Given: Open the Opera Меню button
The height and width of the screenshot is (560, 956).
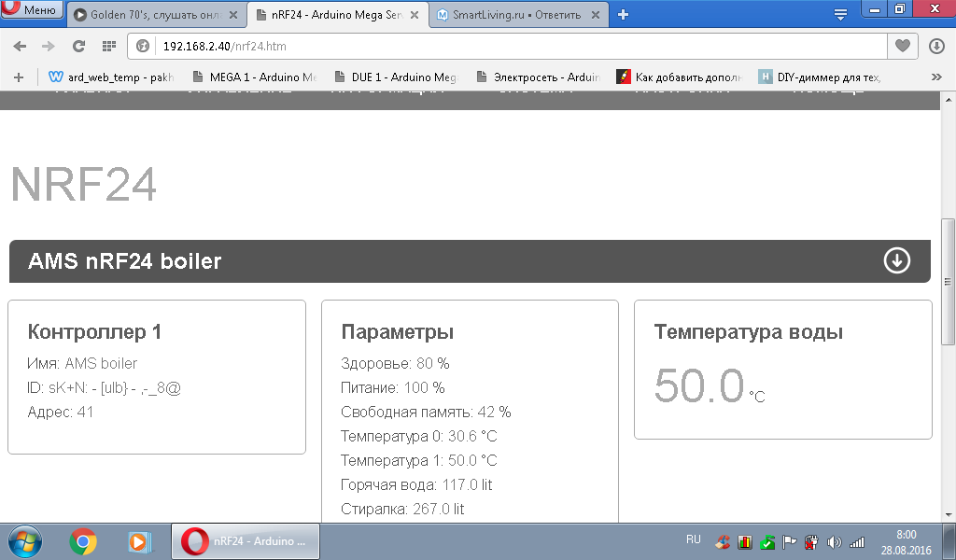Looking at the screenshot, I should 33,9.
